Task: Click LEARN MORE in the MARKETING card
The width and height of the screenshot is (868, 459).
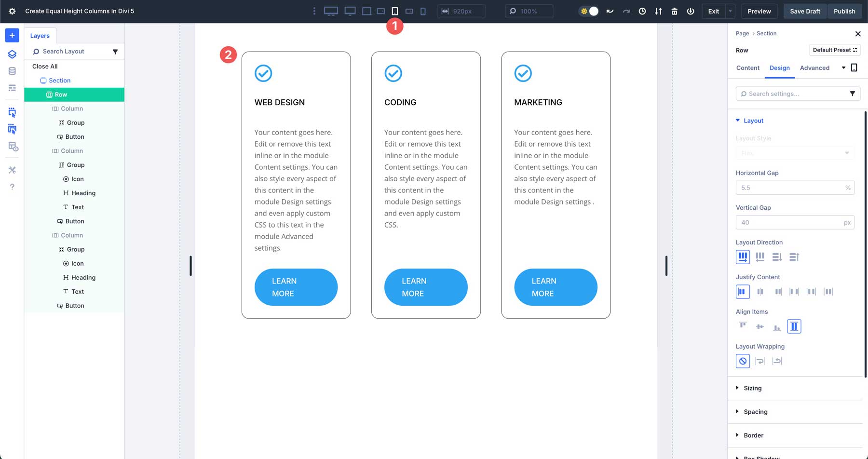Action: pos(556,287)
